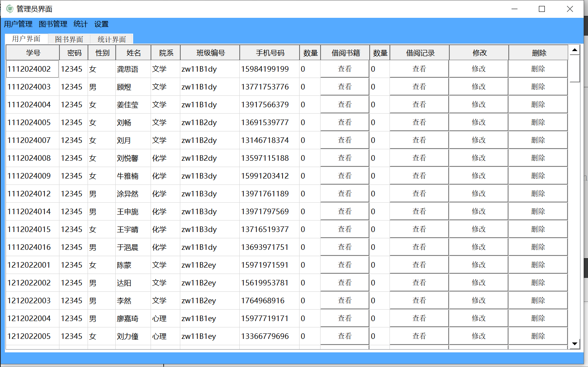Open the 统计 menu
This screenshot has height=367, width=588.
coord(81,24)
